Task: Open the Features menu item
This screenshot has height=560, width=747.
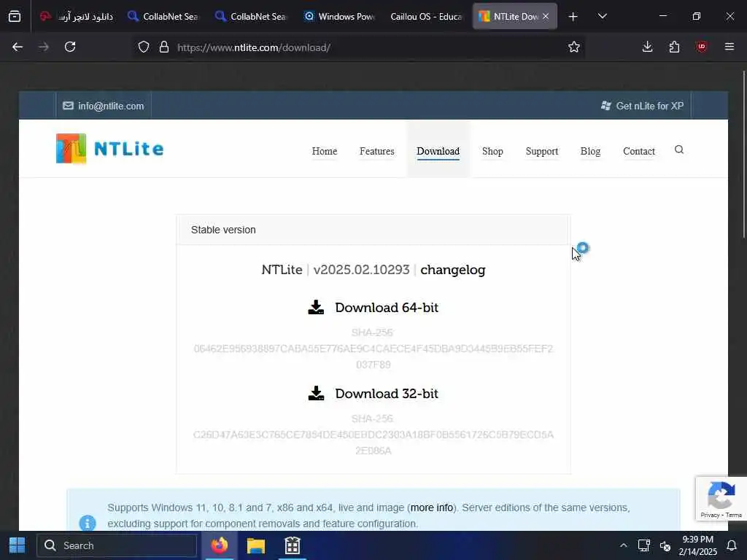Action: click(377, 151)
